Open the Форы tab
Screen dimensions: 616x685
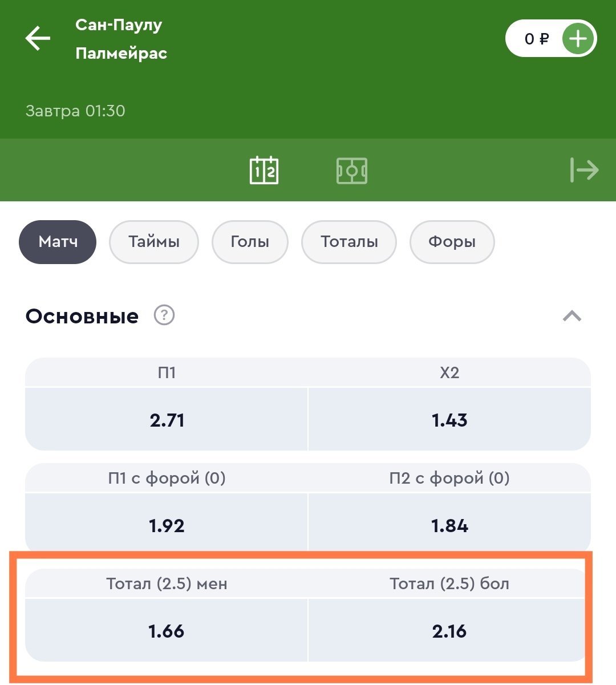tap(452, 242)
